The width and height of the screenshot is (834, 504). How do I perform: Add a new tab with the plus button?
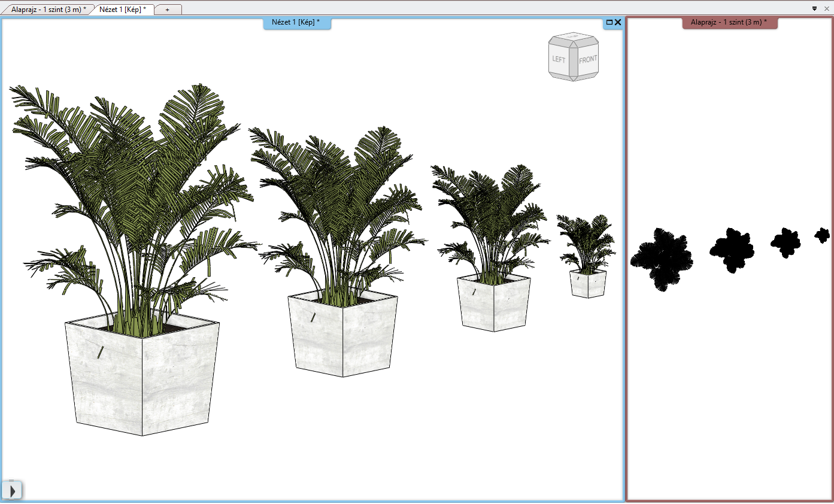[x=168, y=10]
